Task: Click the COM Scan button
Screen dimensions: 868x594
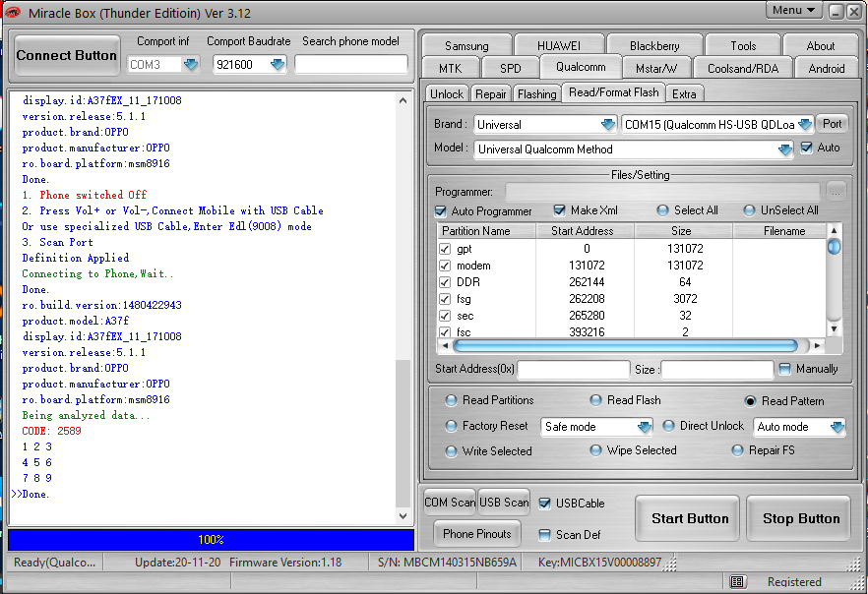Action: pos(450,503)
